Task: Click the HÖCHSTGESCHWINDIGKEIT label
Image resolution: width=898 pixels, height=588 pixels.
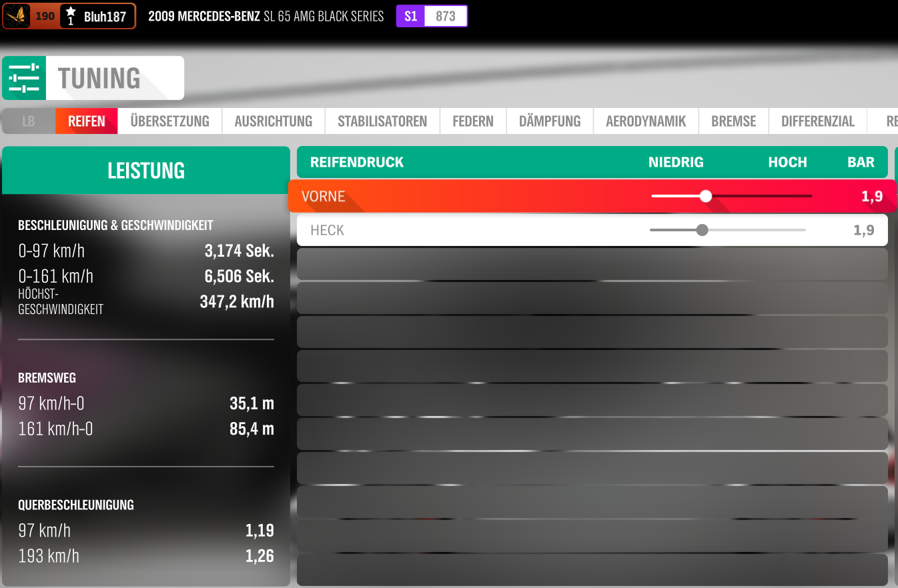Action: coord(61,301)
